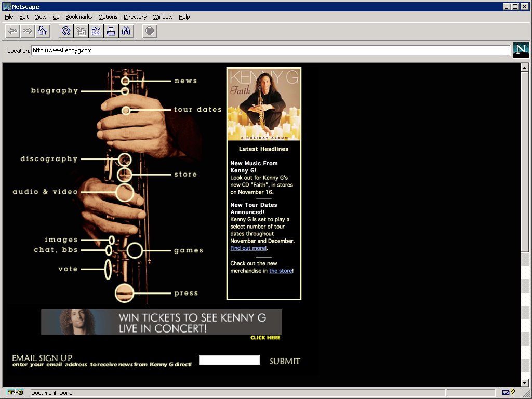
Task: Click the vertical scrollbar down arrow
Action: click(525, 383)
